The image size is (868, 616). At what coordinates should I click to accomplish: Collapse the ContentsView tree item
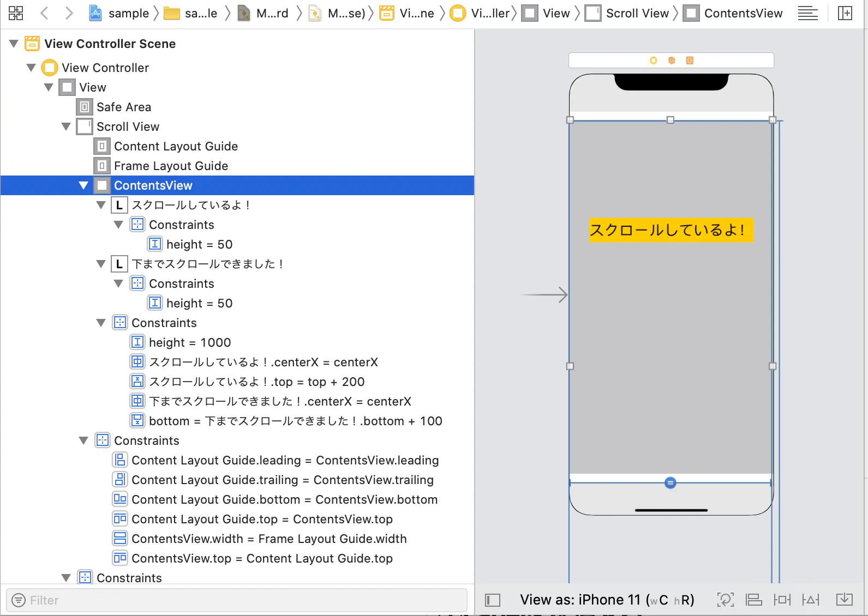(x=83, y=185)
